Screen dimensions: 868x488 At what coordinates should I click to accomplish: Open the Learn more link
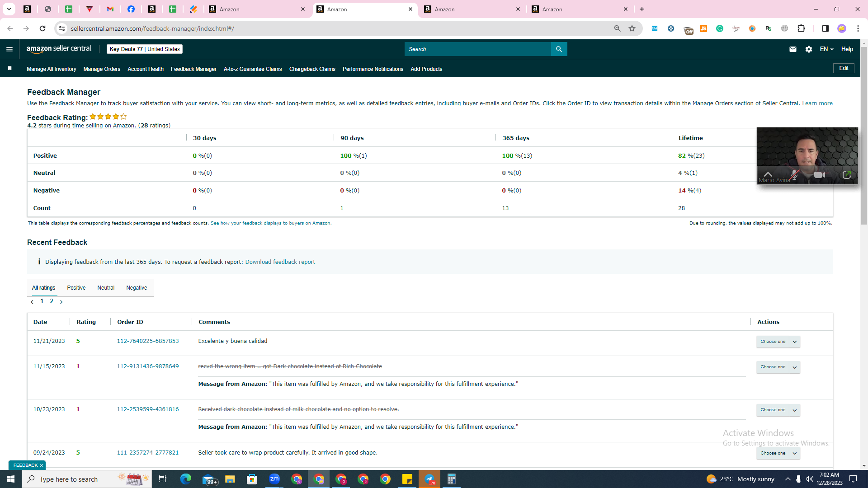817,103
